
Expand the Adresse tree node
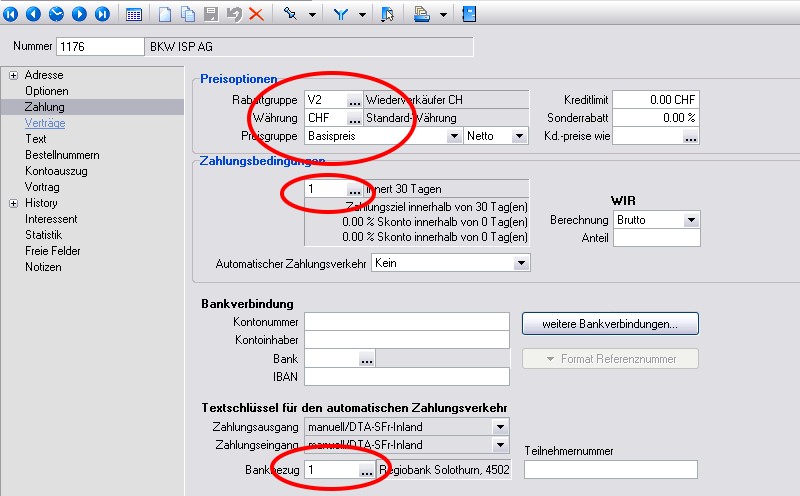(x=13, y=75)
